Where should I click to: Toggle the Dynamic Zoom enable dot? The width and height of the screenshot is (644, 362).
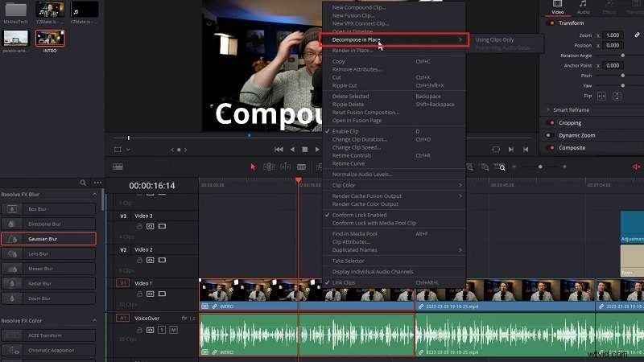tap(548, 135)
